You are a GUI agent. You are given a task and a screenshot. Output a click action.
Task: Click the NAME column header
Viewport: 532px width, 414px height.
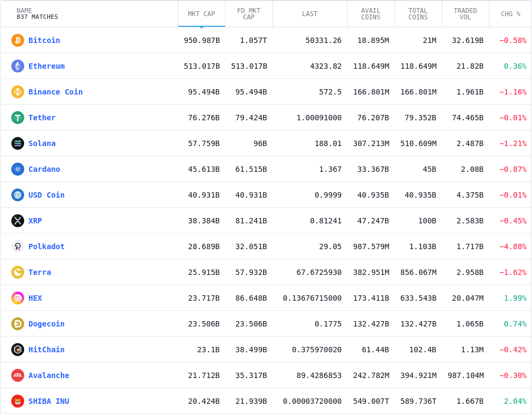24,10
